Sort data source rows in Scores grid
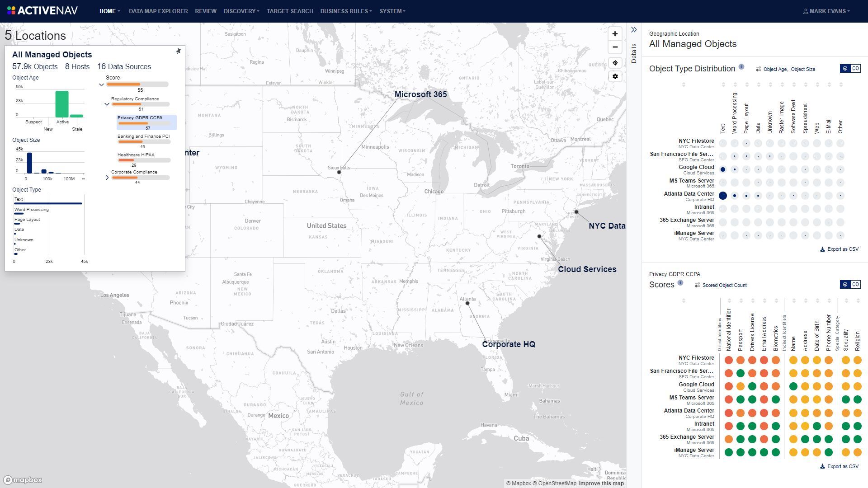The image size is (868, 488). 684,300
